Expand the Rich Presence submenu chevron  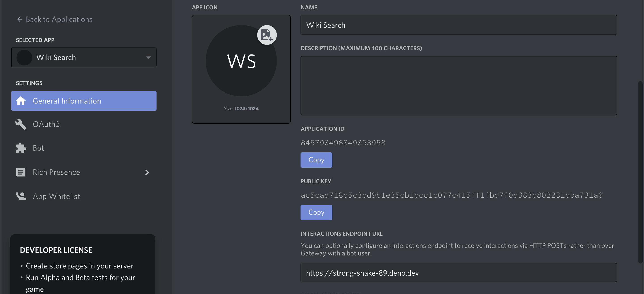(x=147, y=172)
